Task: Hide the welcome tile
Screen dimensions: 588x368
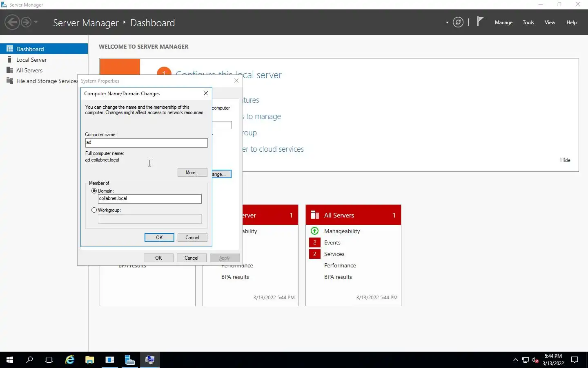Action: pyautogui.click(x=565, y=160)
